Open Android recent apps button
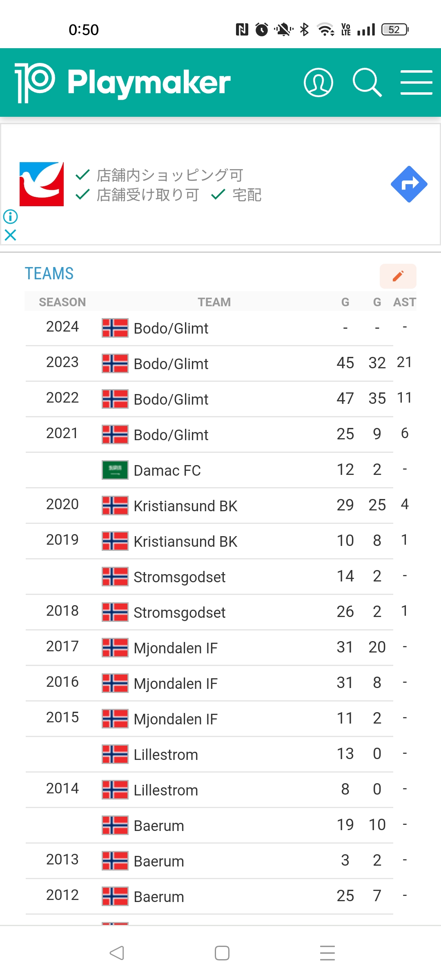 pos(327,953)
